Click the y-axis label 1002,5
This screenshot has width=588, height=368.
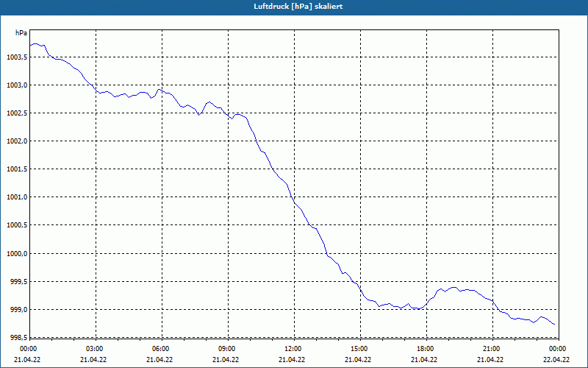(x=17, y=113)
